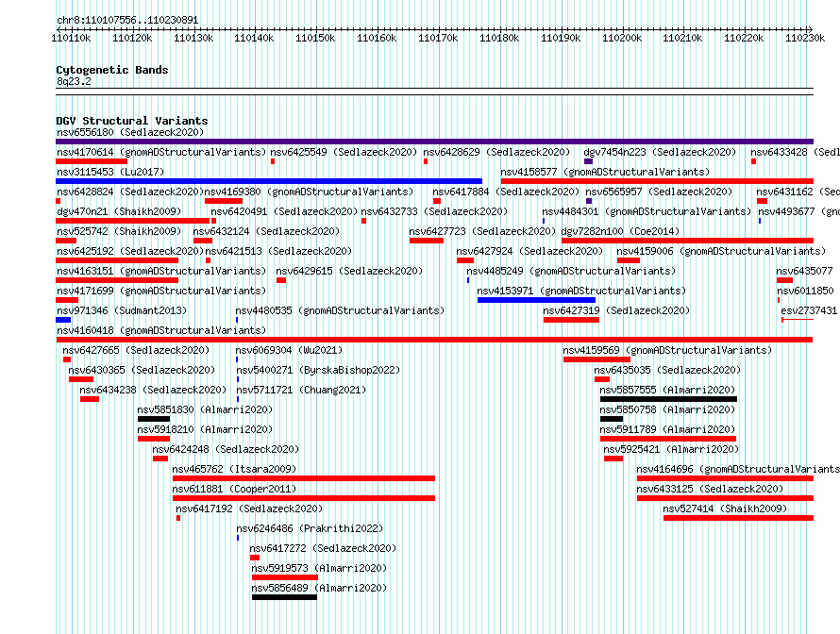Click the blue nsv971346 variant bar
This screenshot has width=840, height=634.
(x=63, y=320)
